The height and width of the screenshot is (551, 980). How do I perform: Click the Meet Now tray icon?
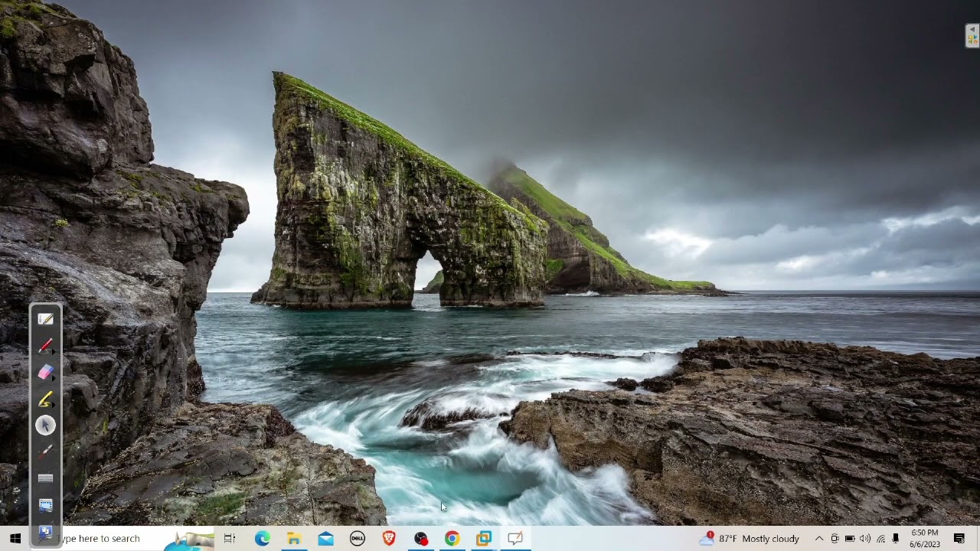[x=835, y=539]
